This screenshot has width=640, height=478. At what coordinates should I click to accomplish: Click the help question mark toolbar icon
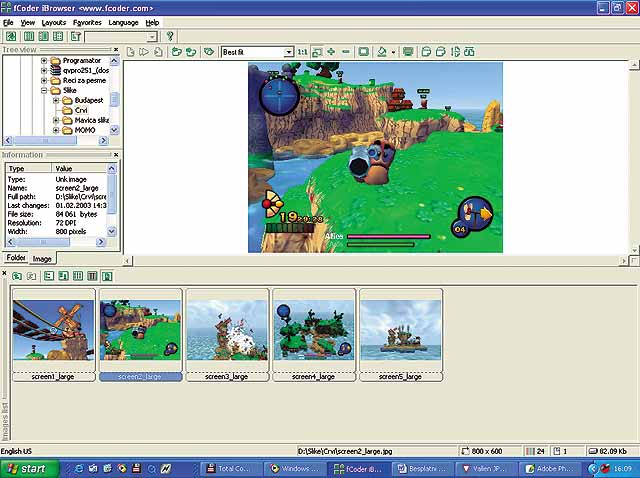(170, 36)
